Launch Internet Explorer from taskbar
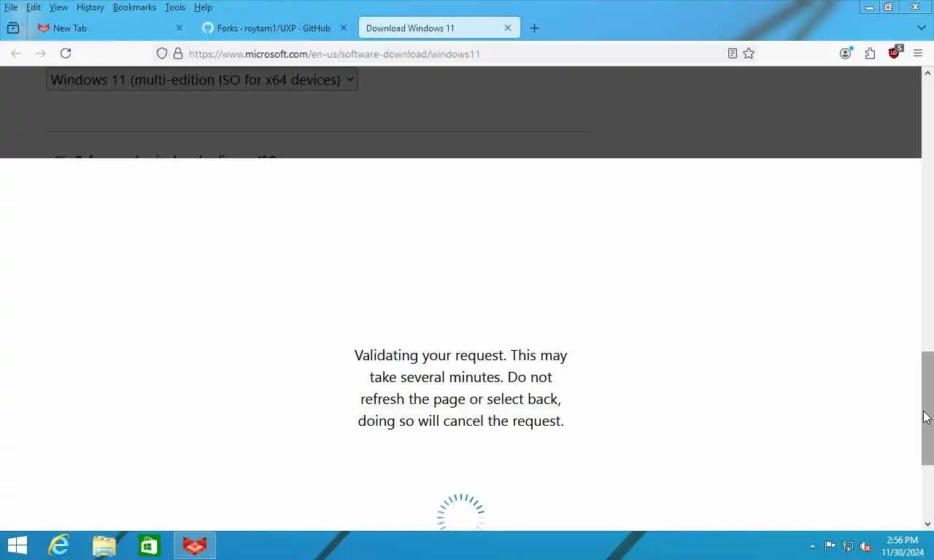 click(x=58, y=545)
